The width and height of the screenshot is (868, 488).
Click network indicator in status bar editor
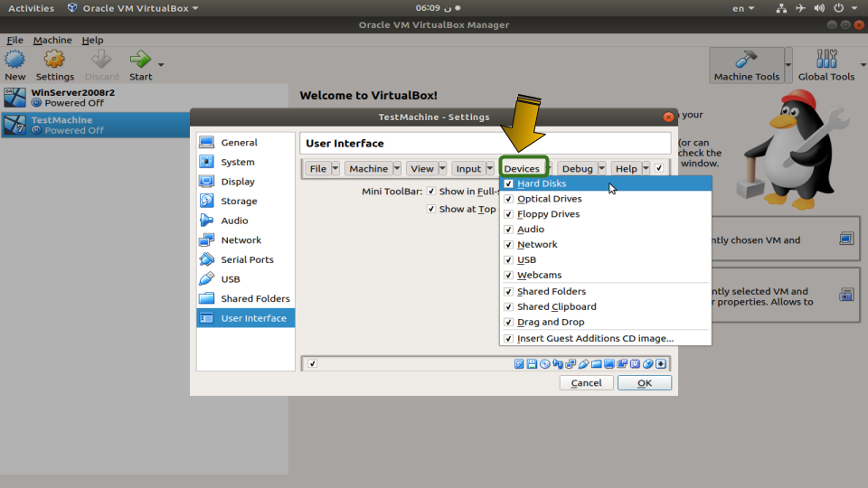click(571, 363)
